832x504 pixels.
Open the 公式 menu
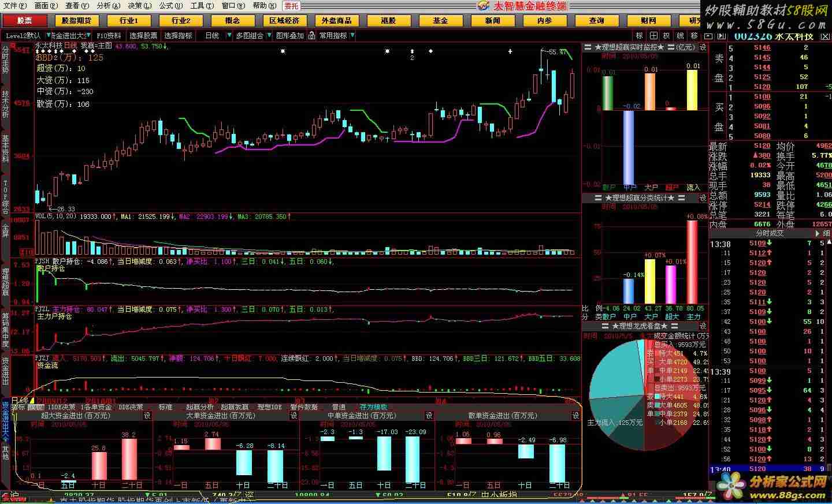(x=170, y=6)
